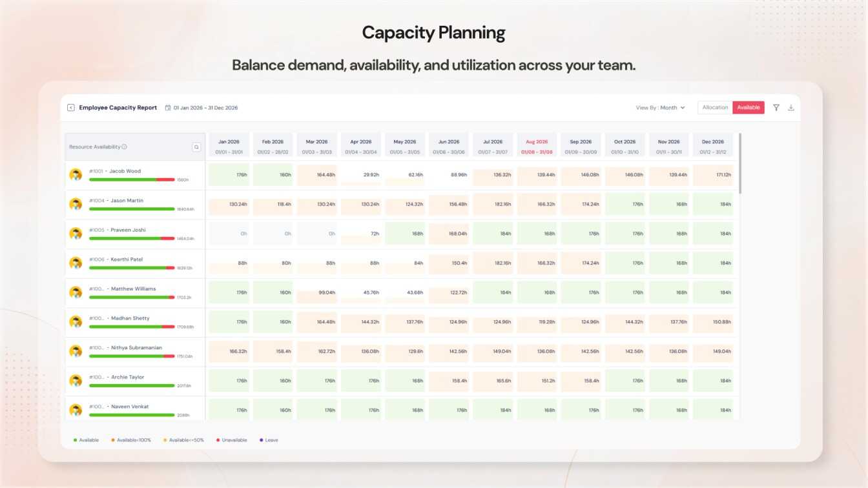Click the download report icon
This screenshot has height=488, width=868.
791,108
